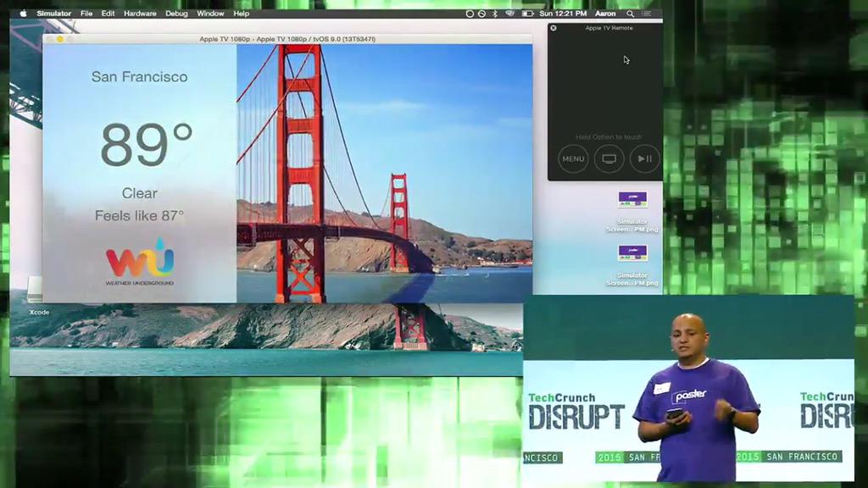Open the Aaron user menu
This screenshot has width=868, height=488.
point(605,14)
